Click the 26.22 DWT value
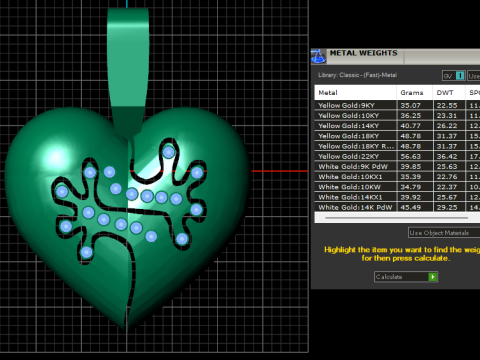 tap(447, 126)
